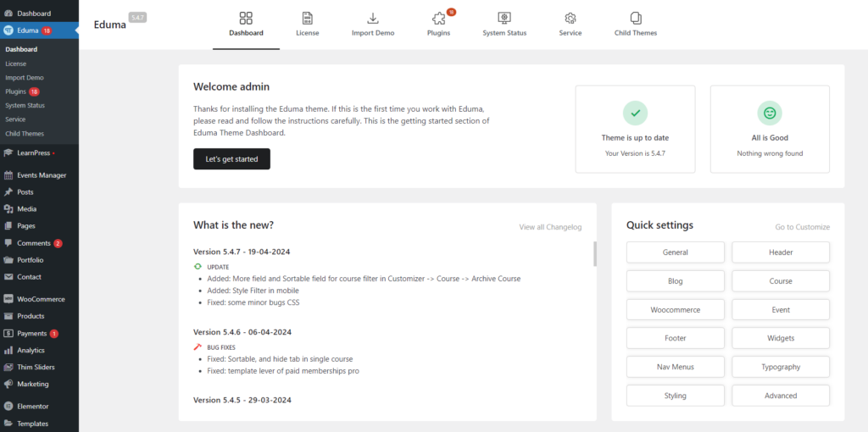The width and height of the screenshot is (868, 432).
Task: Click the Templates folder icon
Action: tap(8, 424)
